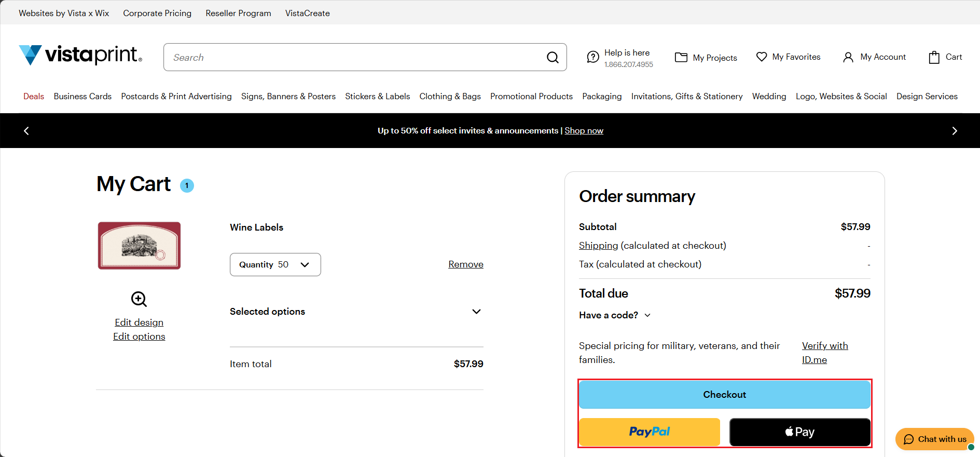Click the Wine Labels product thumbnail
The image size is (980, 457).
[x=139, y=246]
